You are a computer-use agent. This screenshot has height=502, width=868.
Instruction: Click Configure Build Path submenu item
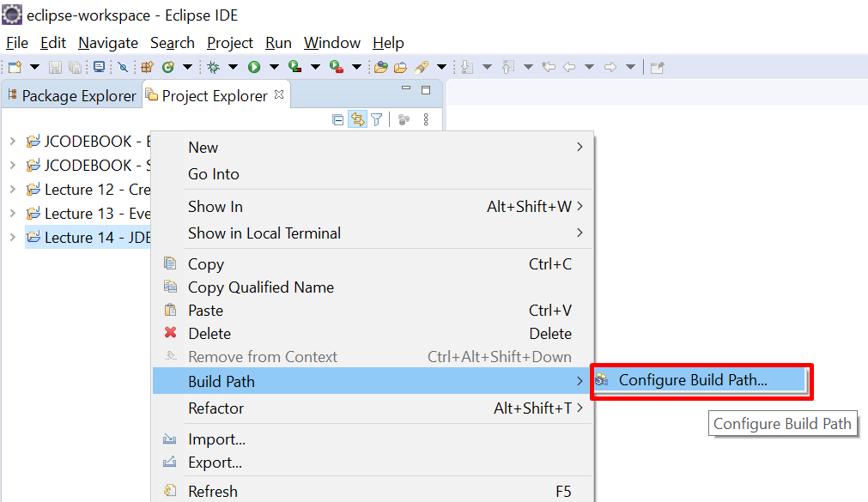[699, 380]
